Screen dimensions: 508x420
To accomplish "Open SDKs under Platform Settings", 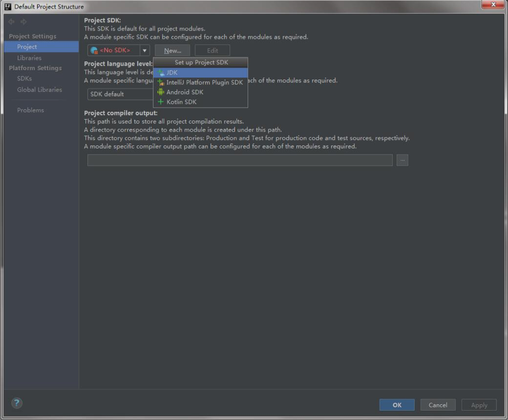I will [x=24, y=79].
